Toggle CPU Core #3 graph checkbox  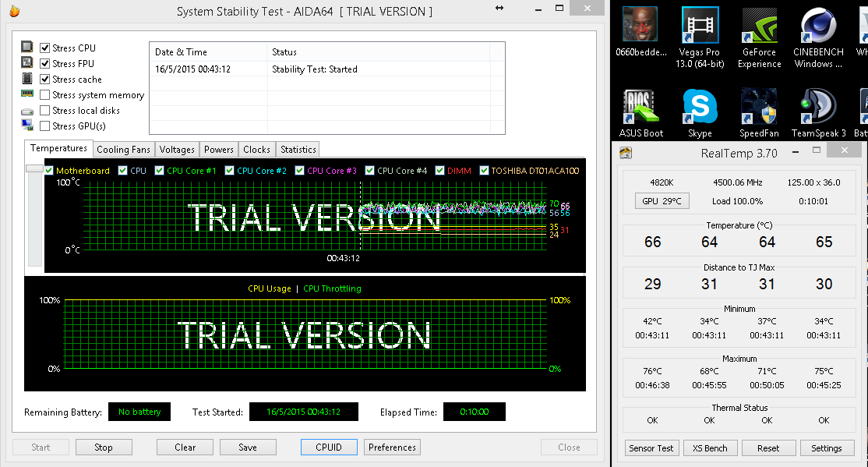click(x=299, y=170)
